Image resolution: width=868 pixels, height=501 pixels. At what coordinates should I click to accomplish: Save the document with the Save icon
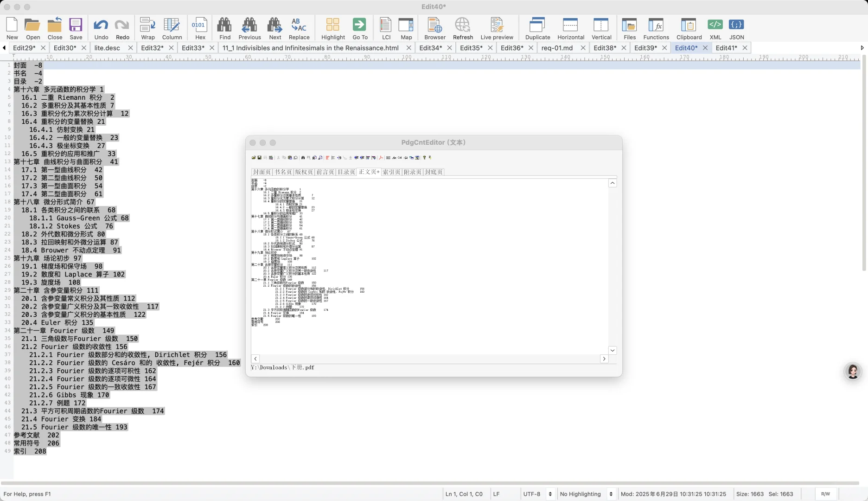(76, 28)
